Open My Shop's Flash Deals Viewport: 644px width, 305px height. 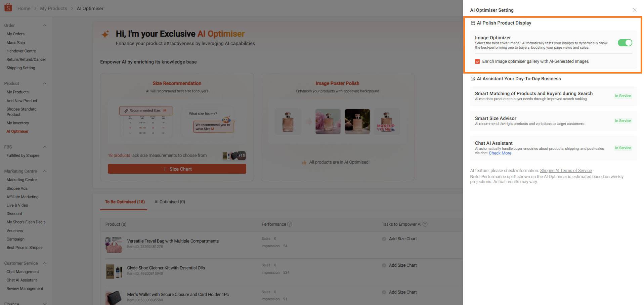26,222
